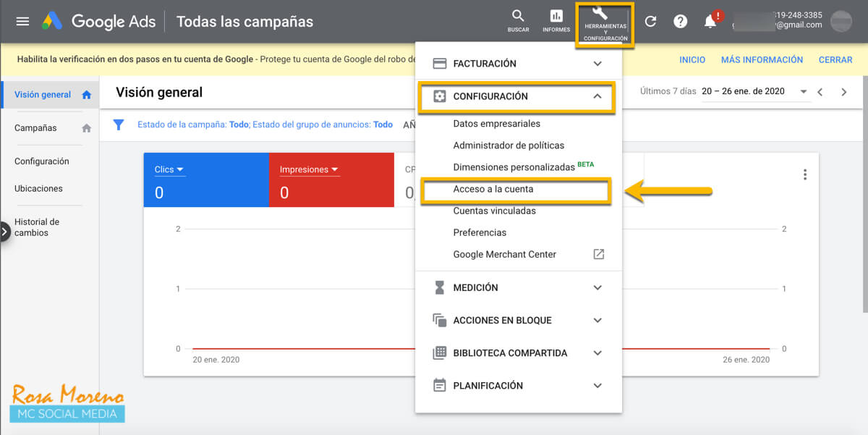Open the chart's three-dot overflow menu

(x=804, y=174)
